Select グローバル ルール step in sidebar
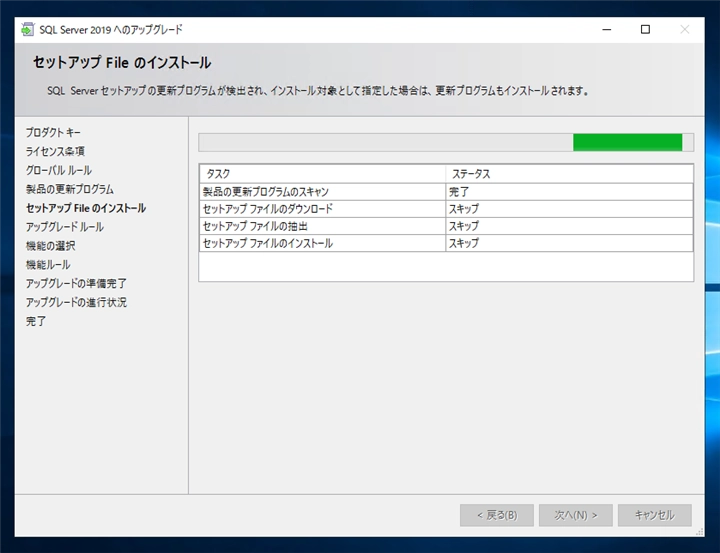 (59, 170)
